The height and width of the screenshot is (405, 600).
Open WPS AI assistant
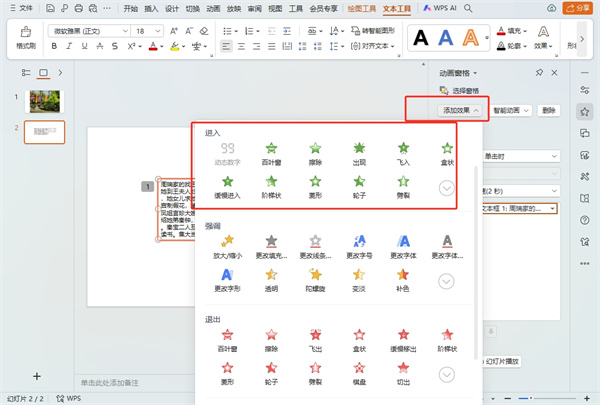[440, 8]
